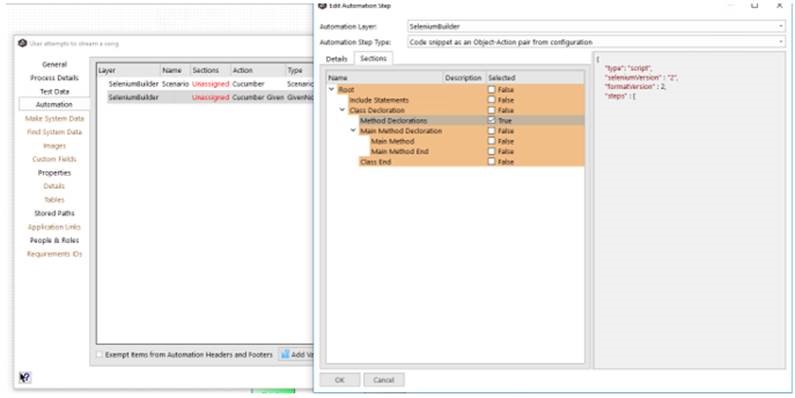Open People & Roles in sidebar
This screenshot has width=795, height=398.
tap(54, 240)
